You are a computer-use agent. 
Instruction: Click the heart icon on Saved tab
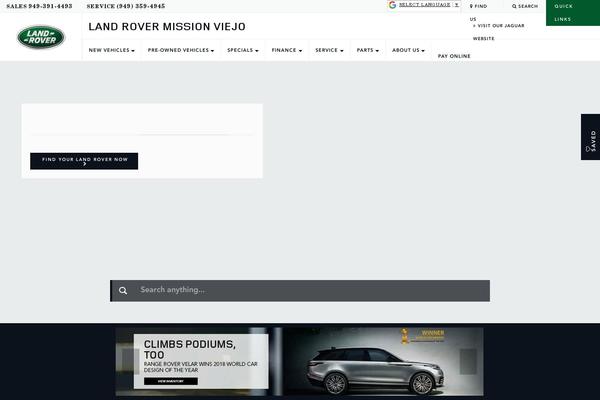[x=588, y=149]
